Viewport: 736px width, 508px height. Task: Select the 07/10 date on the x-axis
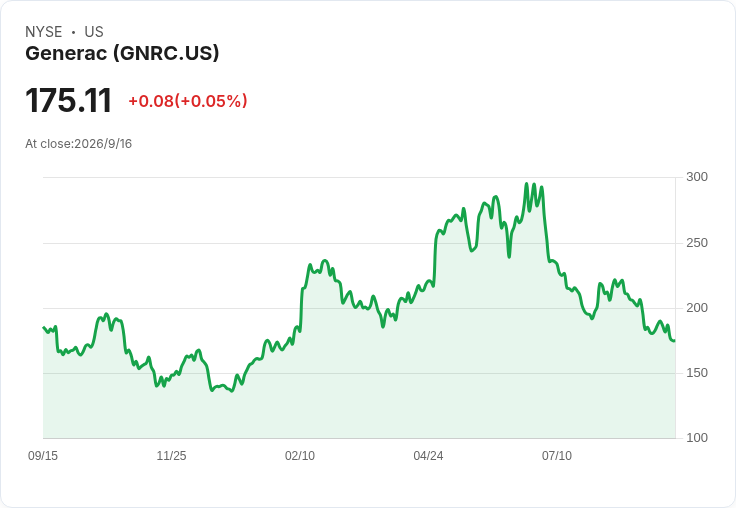tap(557, 455)
